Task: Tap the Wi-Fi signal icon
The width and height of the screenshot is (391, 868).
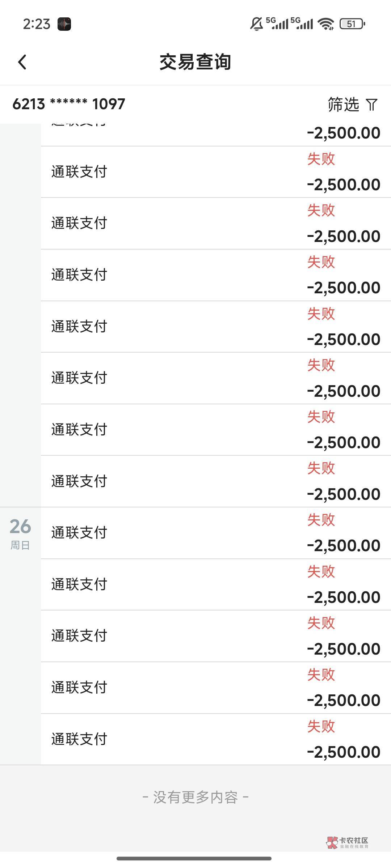Action: point(326,24)
